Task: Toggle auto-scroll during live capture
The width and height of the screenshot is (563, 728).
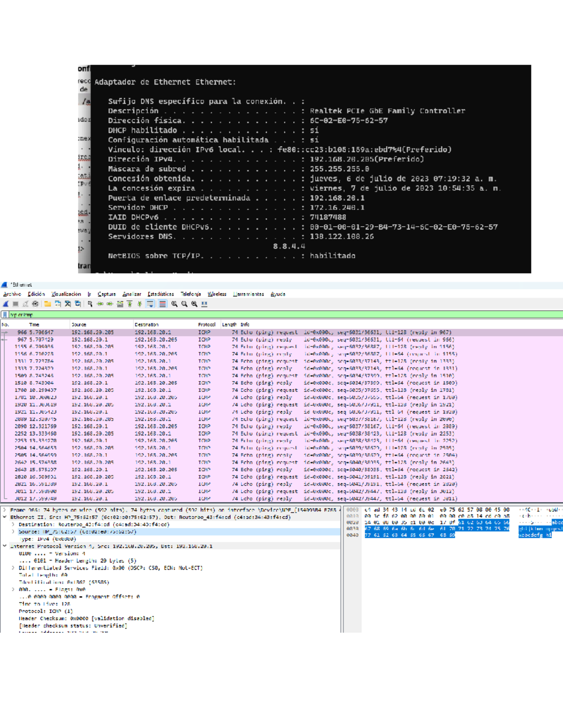Action: 150,304
